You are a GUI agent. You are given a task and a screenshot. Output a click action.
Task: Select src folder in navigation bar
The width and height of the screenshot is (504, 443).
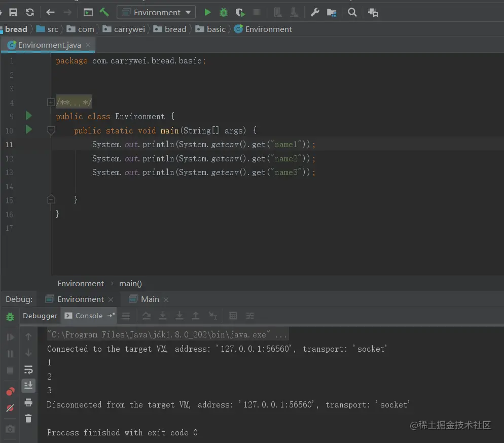(x=47, y=29)
